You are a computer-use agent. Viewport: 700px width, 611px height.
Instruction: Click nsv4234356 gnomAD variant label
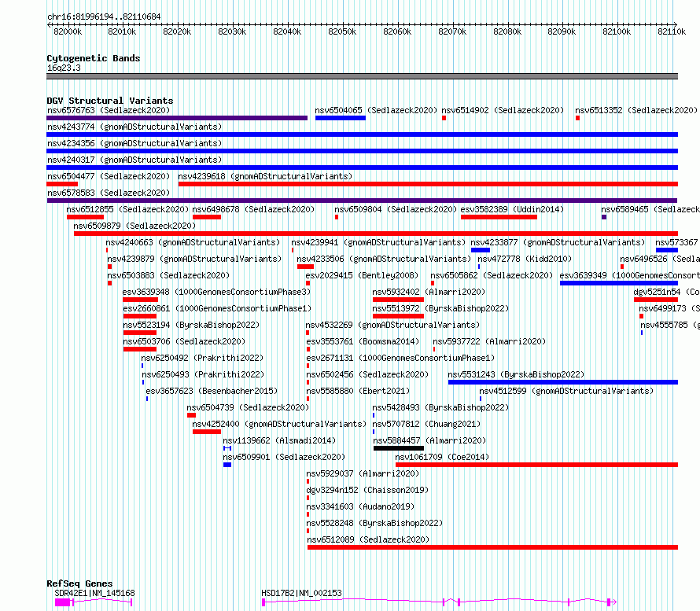coord(134,143)
